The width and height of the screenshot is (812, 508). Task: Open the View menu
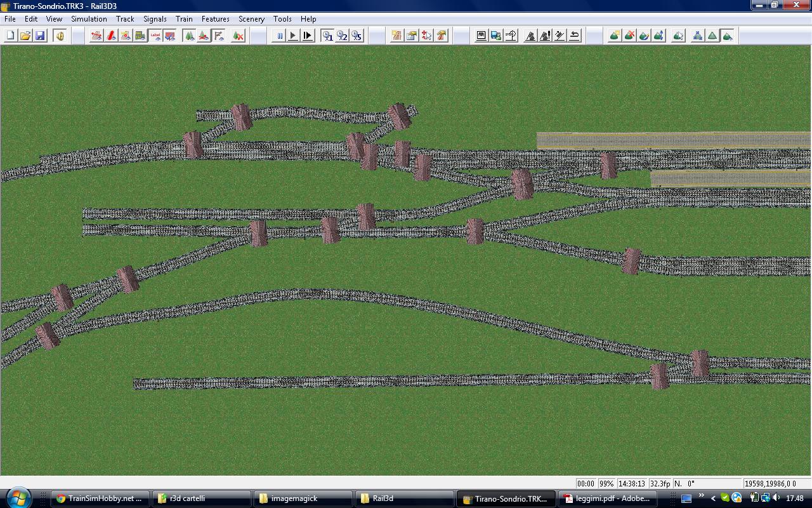click(54, 19)
